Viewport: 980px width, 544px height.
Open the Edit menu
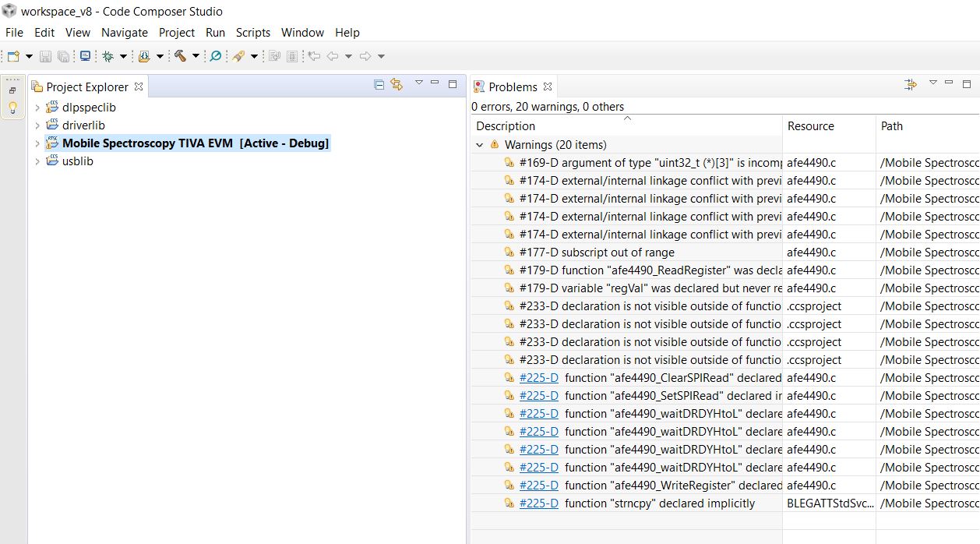point(44,33)
